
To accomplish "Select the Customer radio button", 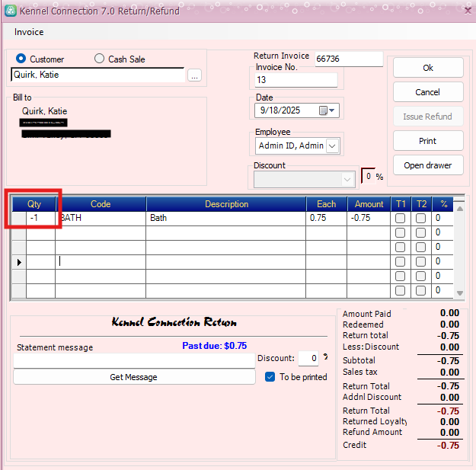I will pos(21,59).
